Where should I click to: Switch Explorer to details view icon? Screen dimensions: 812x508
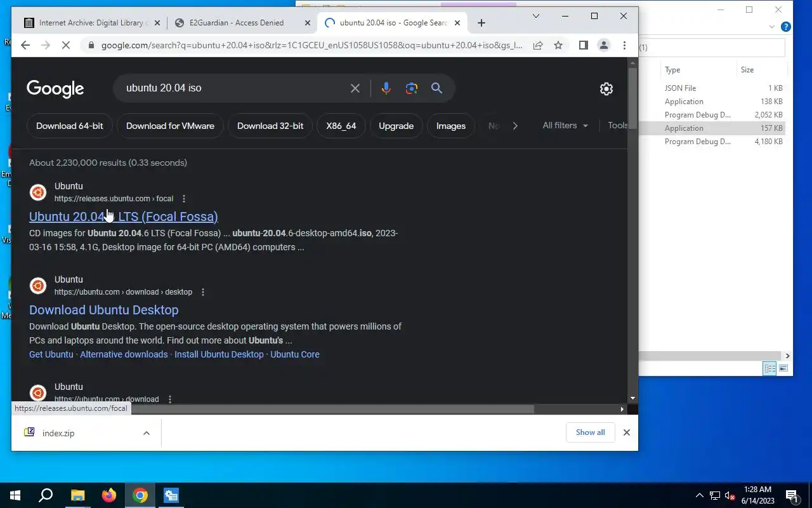[769, 368]
